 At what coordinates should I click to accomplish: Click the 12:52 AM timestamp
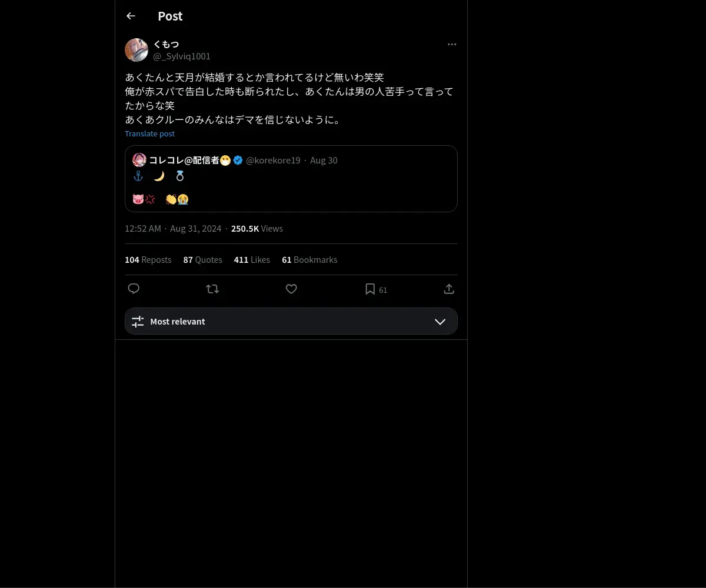[143, 229]
